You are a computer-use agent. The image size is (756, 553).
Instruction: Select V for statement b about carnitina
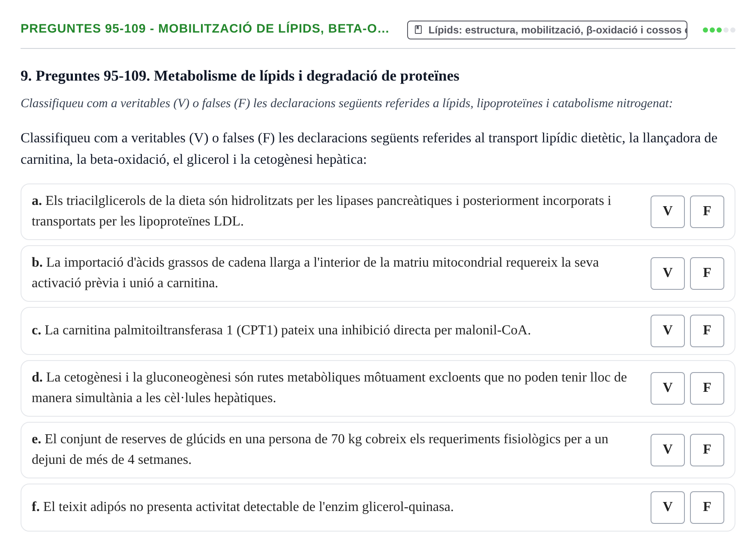coord(667,273)
